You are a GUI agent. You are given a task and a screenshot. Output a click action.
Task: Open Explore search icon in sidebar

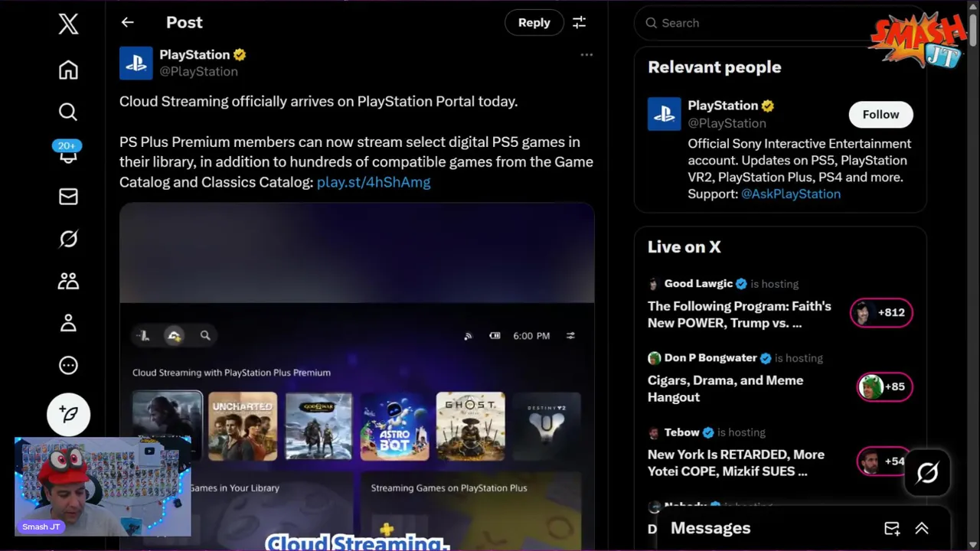coord(68,112)
